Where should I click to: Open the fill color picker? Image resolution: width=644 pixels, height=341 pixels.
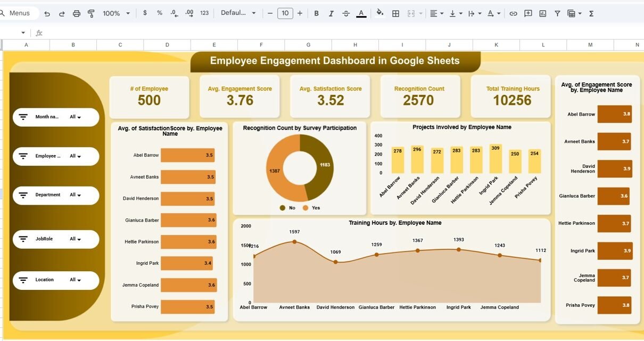(x=379, y=13)
